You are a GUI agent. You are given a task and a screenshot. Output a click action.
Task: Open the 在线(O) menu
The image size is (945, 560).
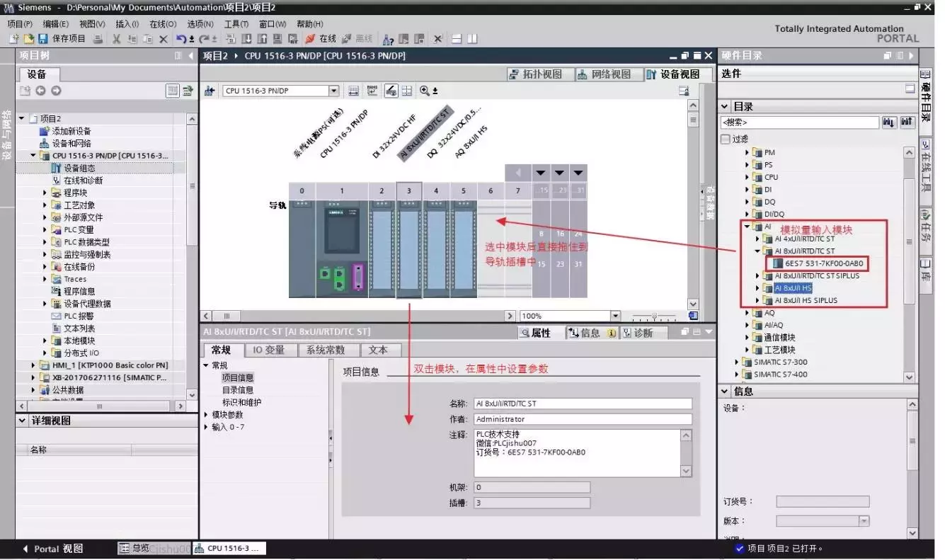coord(162,24)
